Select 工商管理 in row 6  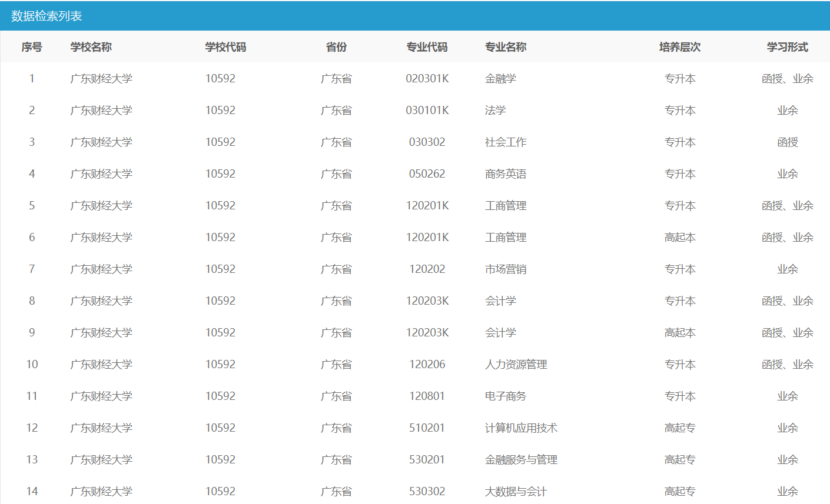[506, 238]
